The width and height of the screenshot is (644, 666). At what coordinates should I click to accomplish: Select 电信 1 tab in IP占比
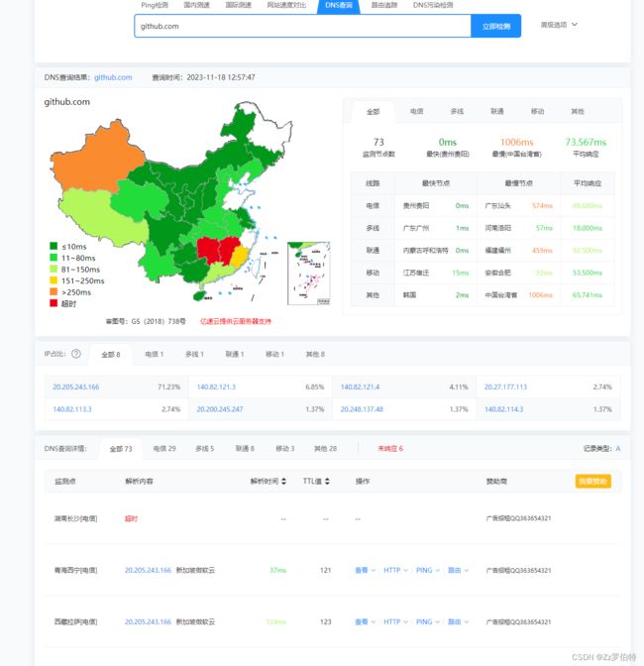[155, 354]
